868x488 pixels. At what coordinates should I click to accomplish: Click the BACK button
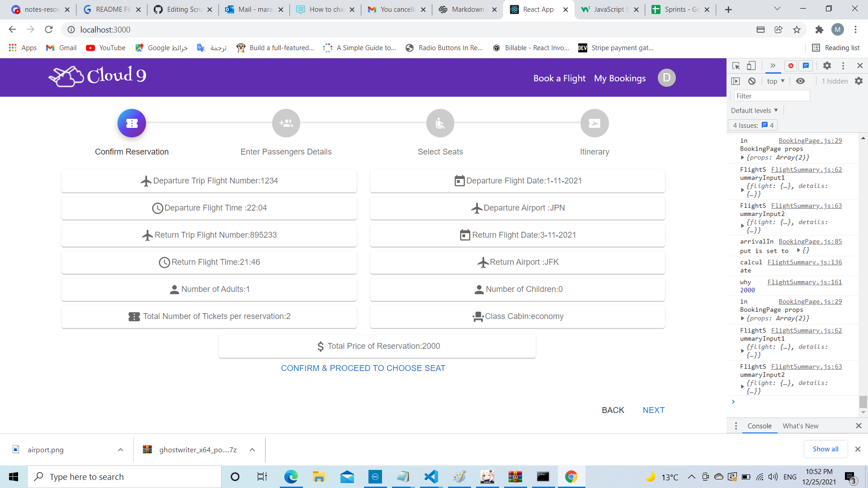(613, 410)
